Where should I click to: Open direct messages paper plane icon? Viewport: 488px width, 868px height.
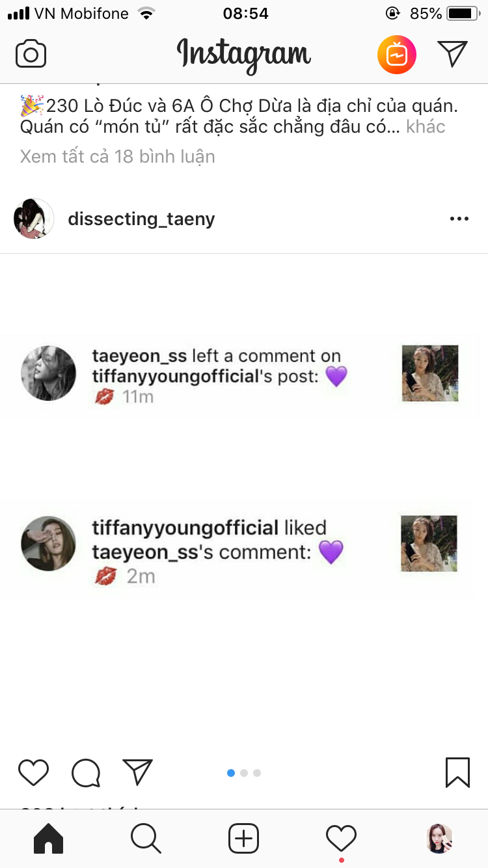pos(453,54)
